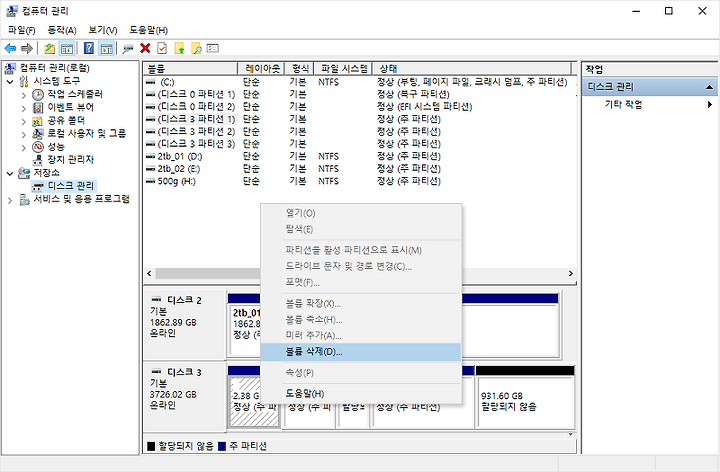This screenshot has height=472, width=720.
Task: Sort by the 형식 column header
Action: tap(299, 68)
